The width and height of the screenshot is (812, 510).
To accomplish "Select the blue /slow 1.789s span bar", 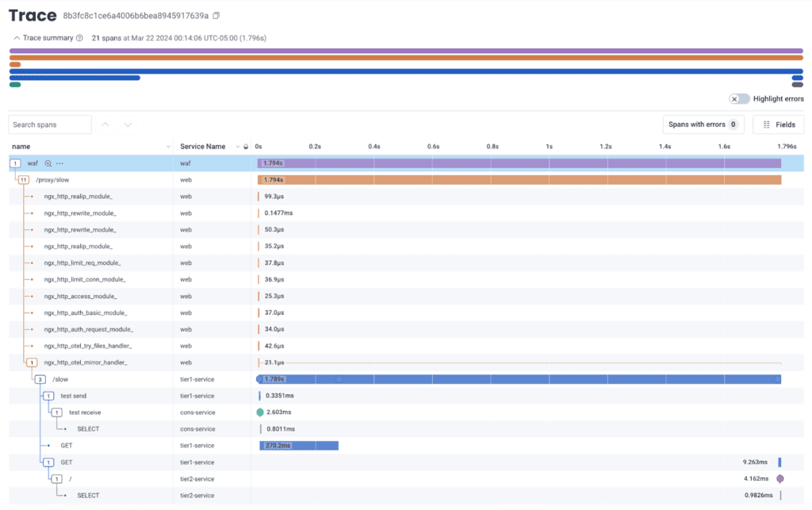I will tap(519, 379).
